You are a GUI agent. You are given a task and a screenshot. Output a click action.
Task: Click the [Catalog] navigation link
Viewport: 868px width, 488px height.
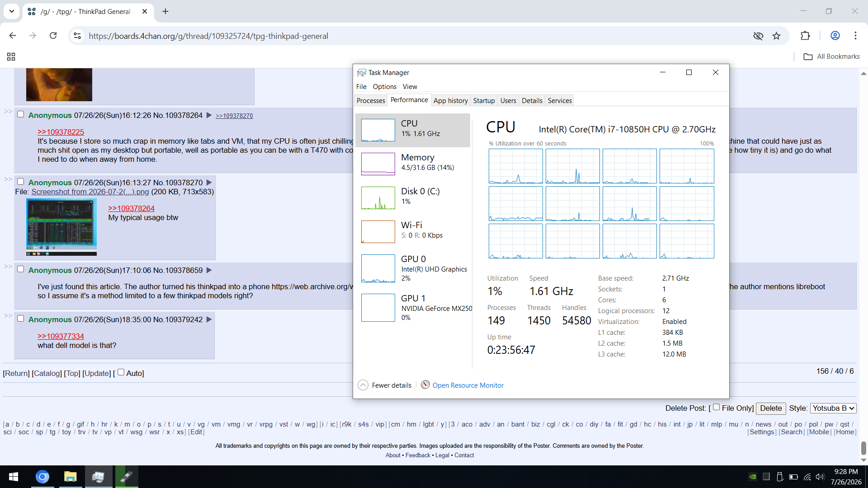point(47,373)
